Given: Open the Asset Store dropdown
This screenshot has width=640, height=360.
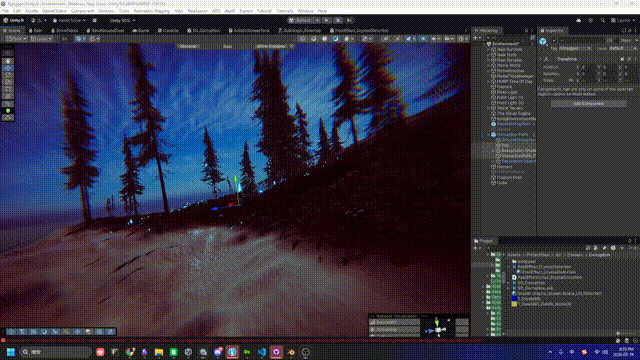Looking at the screenshot, I should (70, 20).
